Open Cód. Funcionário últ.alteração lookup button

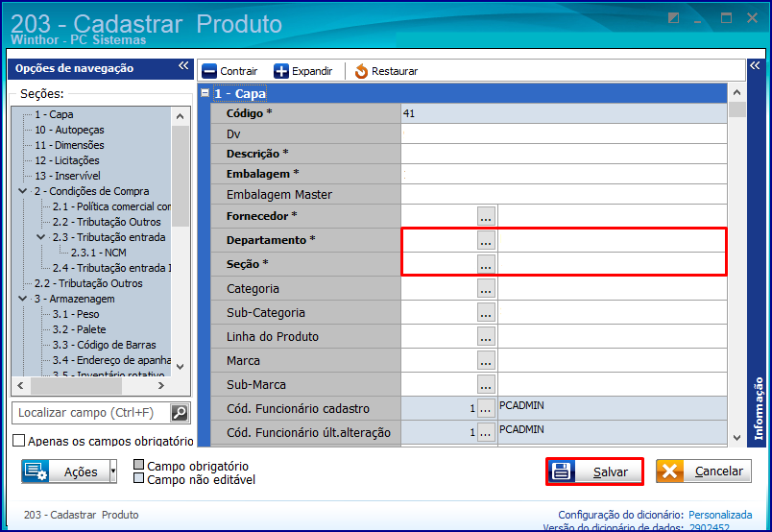coord(486,432)
